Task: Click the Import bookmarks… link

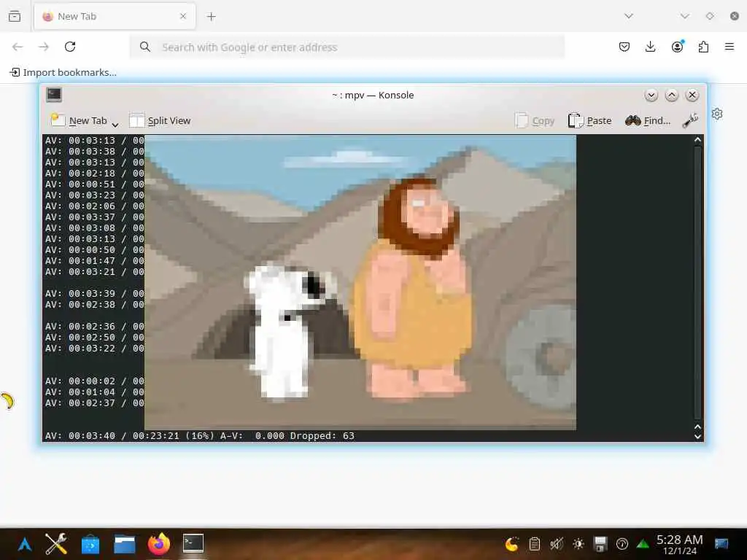Action: [x=63, y=72]
